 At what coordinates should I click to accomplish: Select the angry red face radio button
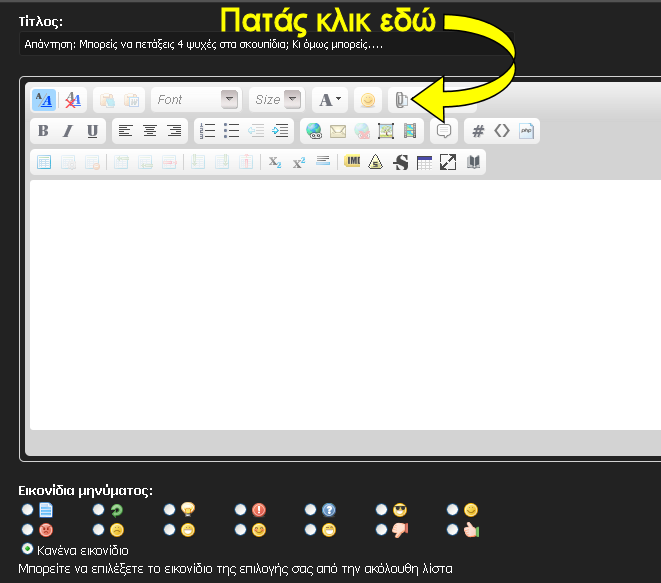tap(27, 529)
